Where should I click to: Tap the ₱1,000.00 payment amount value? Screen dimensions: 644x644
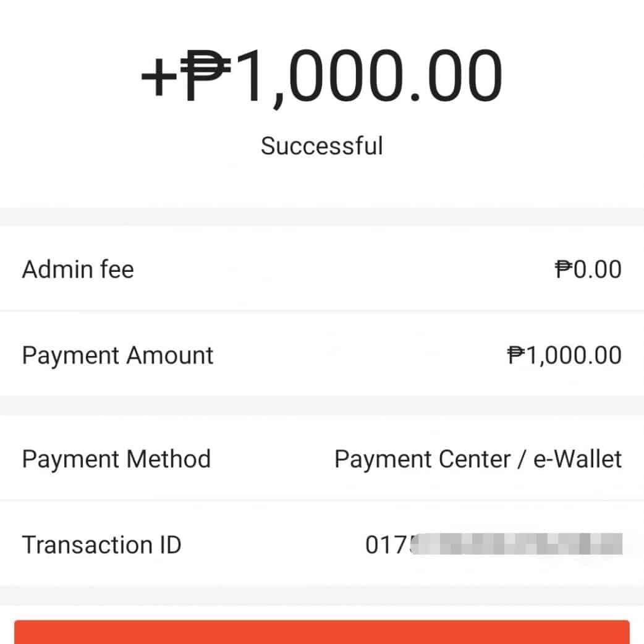(x=564, y=355)
